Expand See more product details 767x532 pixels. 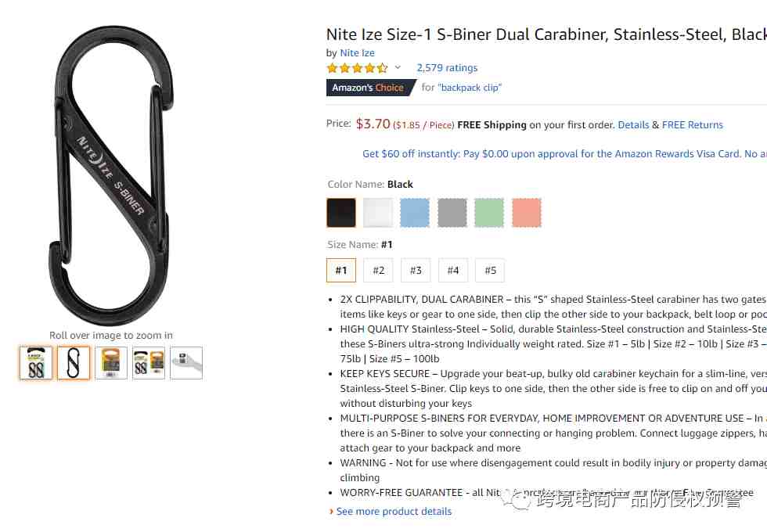[x=394, y=512]
